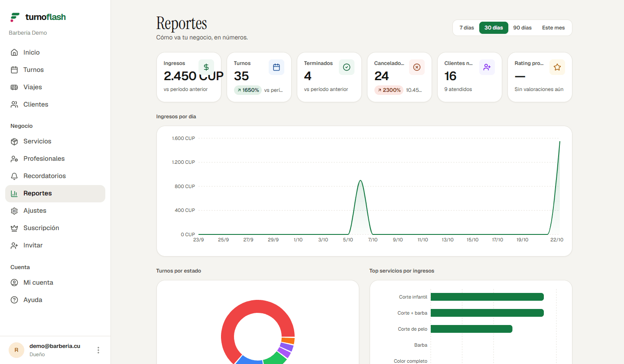The height and width of the screenshot is (364, 624).
Task: Click the user-gear icon next to Profesionales
Action: pyautogui.click(x=14, y=159)
